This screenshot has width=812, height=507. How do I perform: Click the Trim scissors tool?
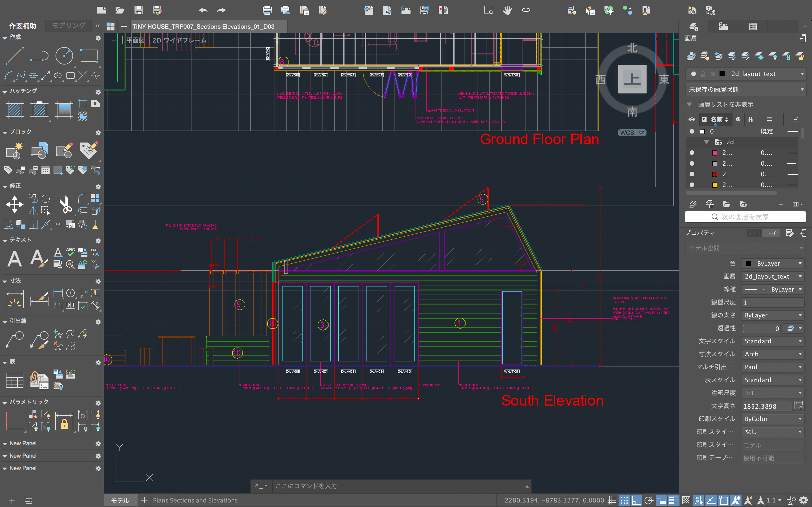point(66,204)
